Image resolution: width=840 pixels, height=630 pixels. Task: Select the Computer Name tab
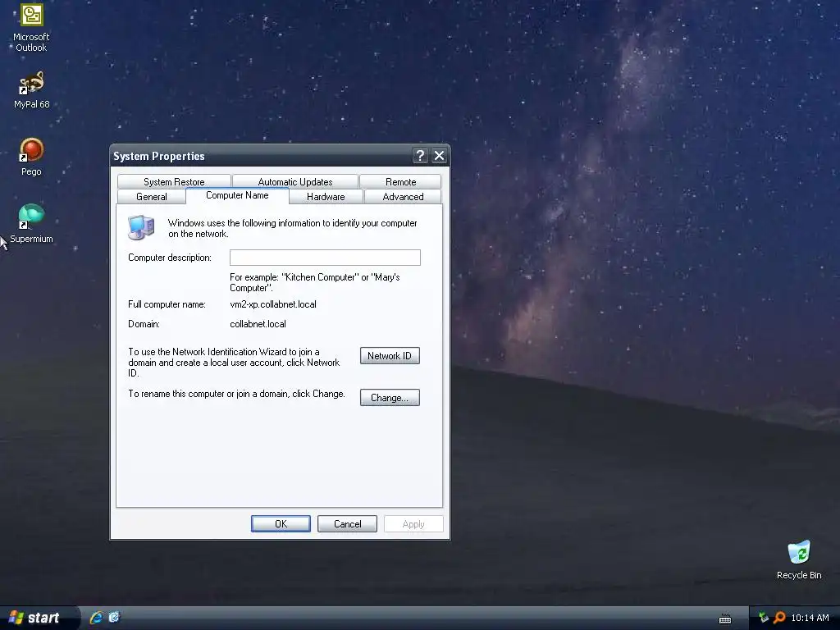click(x=237, y=195)
